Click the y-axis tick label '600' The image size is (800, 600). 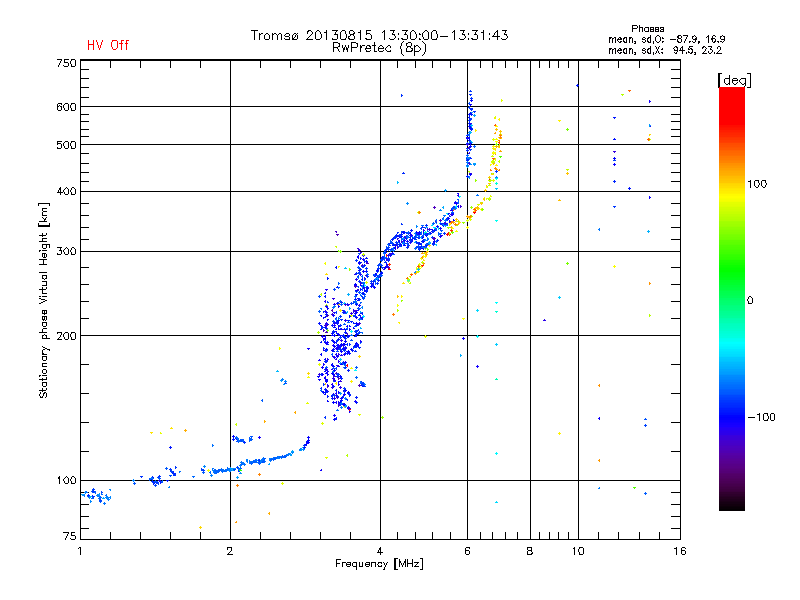(x=67, y=107)
